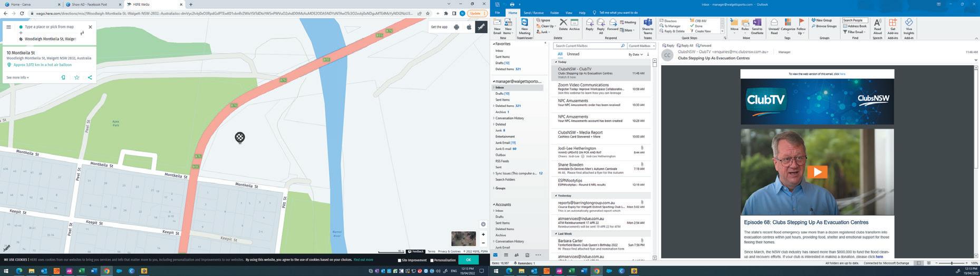Open a new Chrome tab

pyautogui.click(x=191, y=4)
